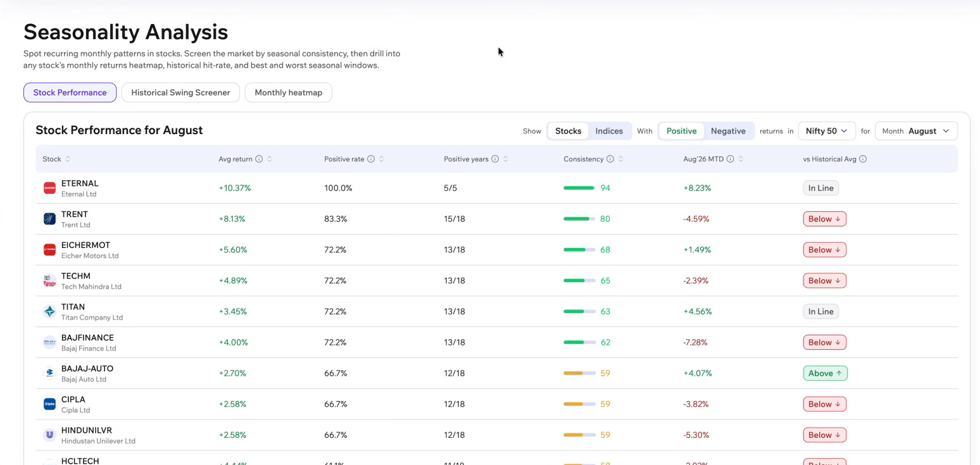Viewport: 980px width, 465px height.
Task: Switch to Historical Swing Screener tab
Action: [x=180, y=92]
